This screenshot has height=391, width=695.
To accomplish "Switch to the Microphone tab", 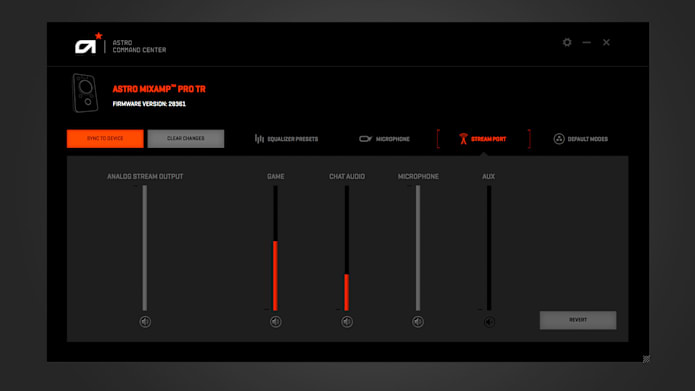I will (384, 139).
